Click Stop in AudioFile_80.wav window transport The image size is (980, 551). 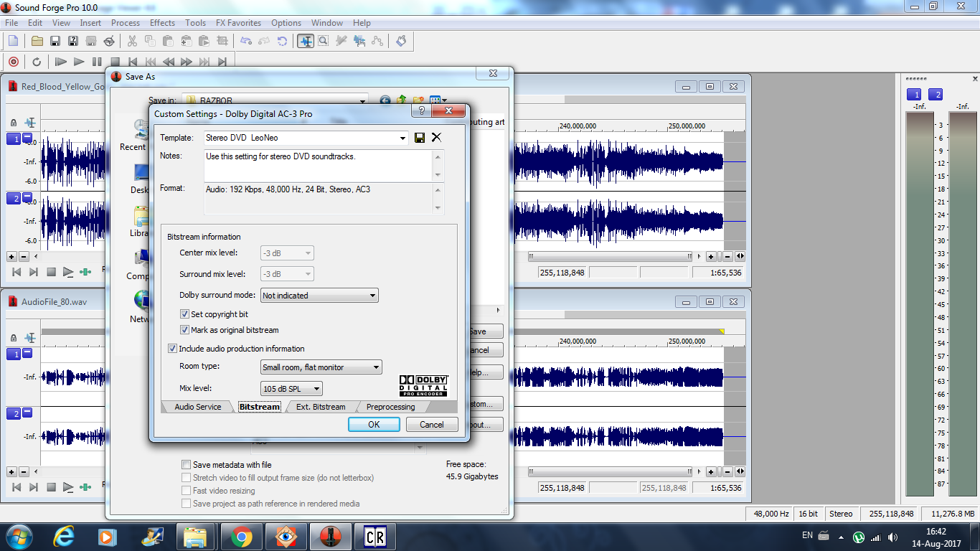click(x=51, y=487)
